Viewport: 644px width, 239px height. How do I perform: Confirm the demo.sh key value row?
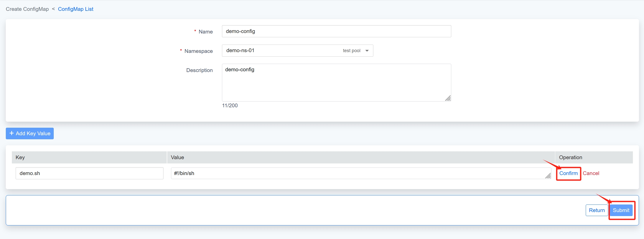click(x=568, y=173)
